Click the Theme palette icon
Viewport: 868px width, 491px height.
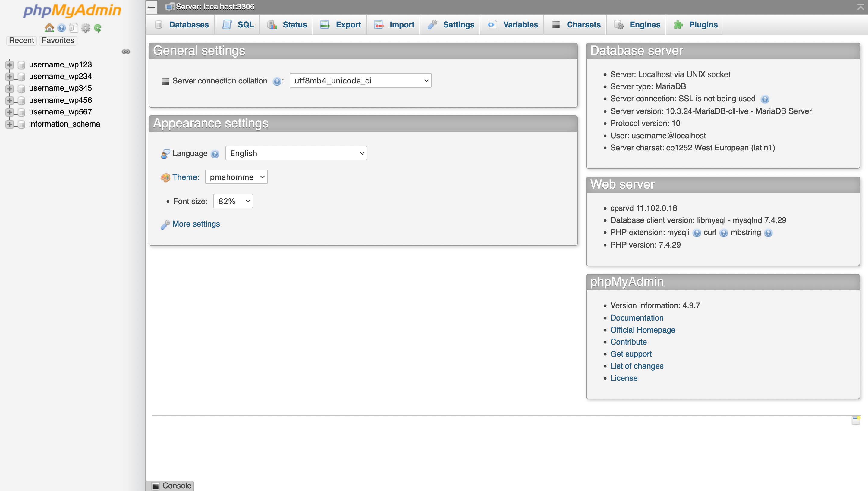tap(165, 177)
